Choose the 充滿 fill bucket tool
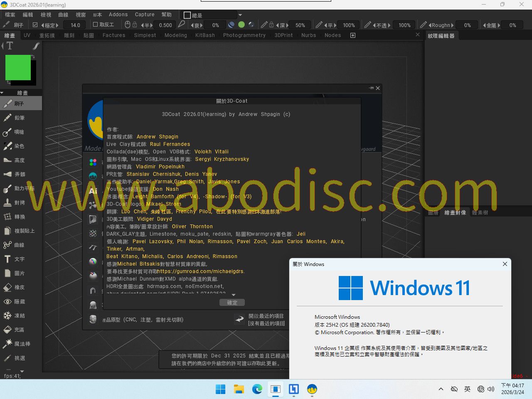The image size is (532, 399). point(19,330)
